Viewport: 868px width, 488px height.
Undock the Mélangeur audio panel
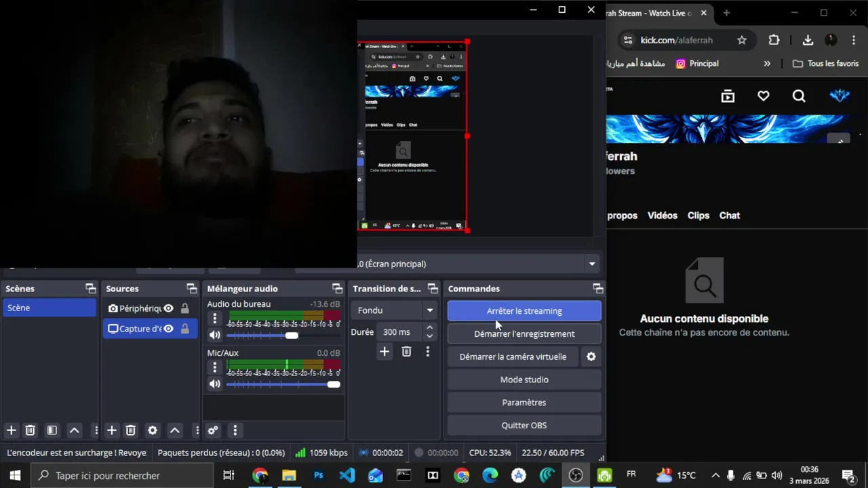(x=337, y=289)
